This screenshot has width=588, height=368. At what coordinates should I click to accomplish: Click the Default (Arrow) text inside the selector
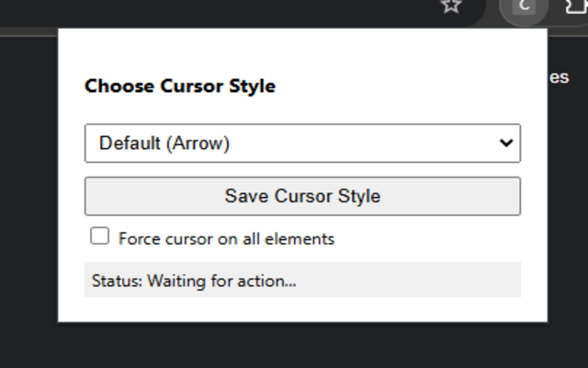tap(164, 144)
